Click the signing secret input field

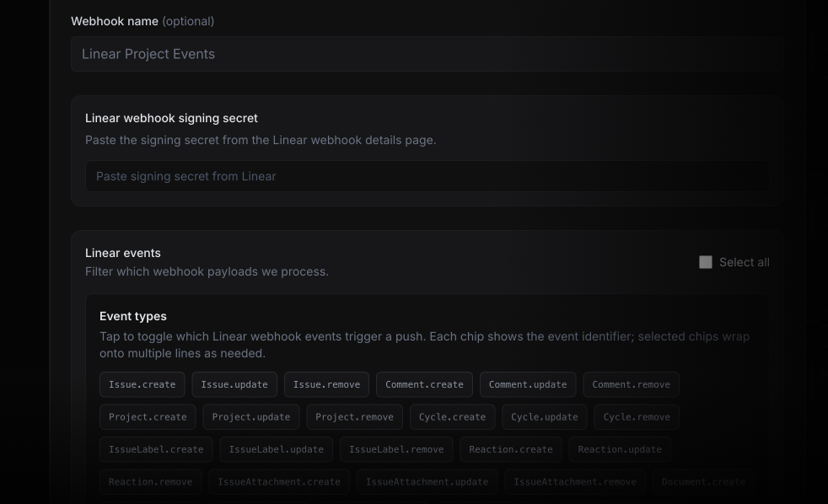coord(427,176)
